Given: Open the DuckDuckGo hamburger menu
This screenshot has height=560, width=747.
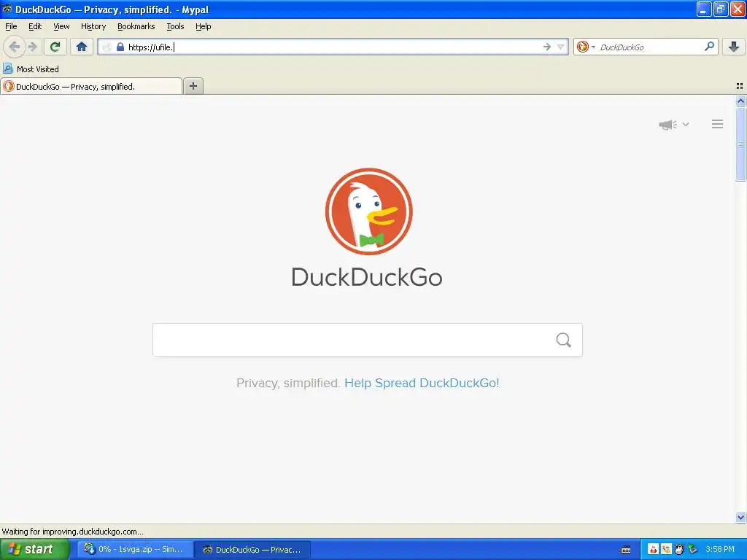Looking at the screenshot, I should [718, 124].
